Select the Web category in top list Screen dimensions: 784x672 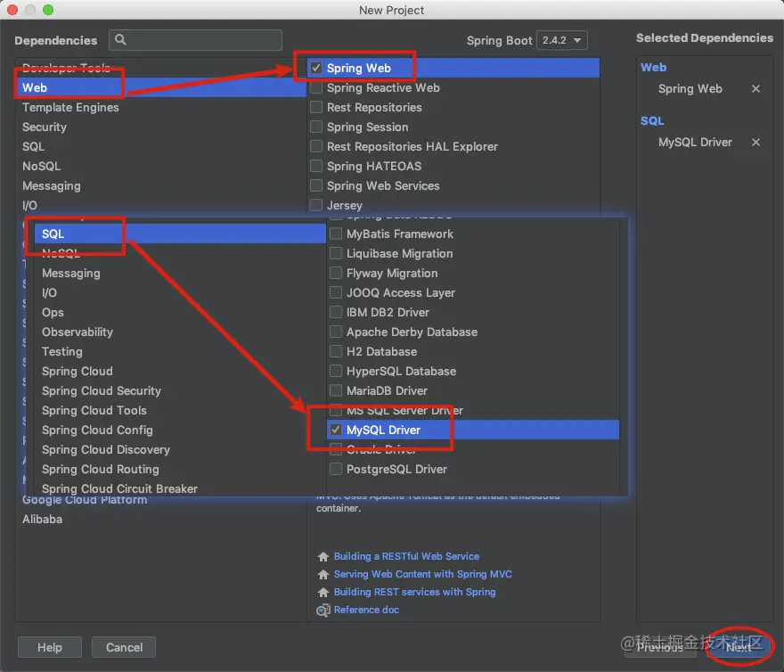[x=161, y=87]
